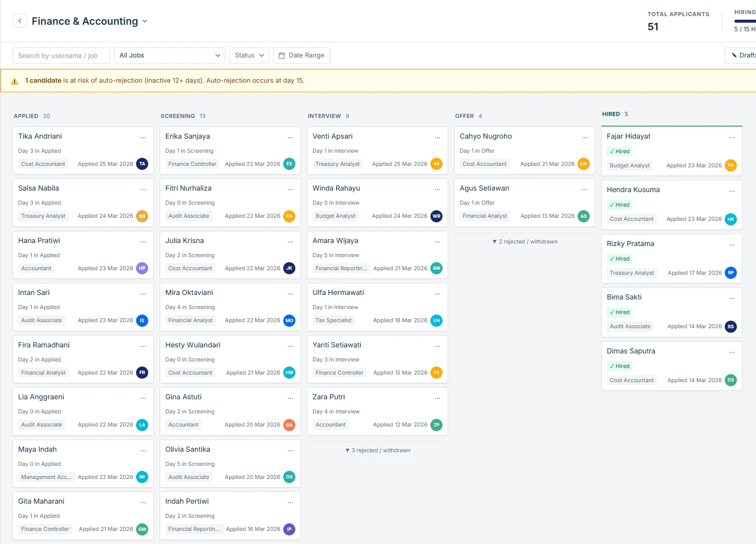Click Tika Andriani's TA avatar badge
The image size is (756, 544).
click(x=142, y=164)
